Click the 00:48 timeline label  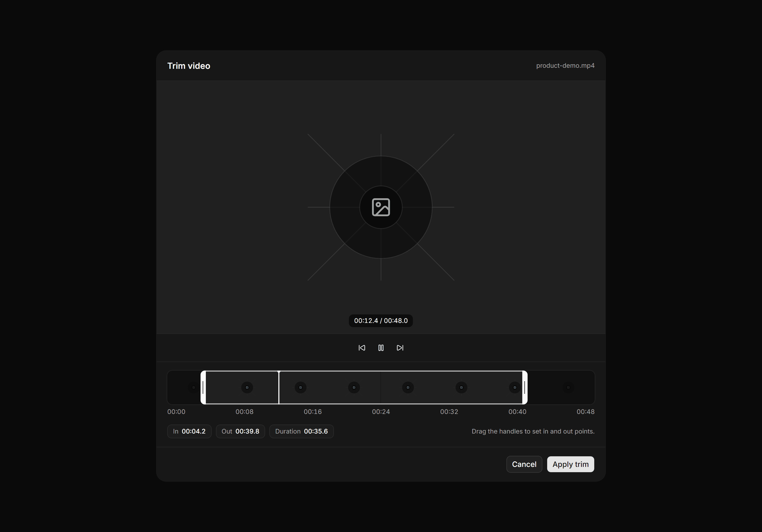pyautogui.click(x=586, y=412)
